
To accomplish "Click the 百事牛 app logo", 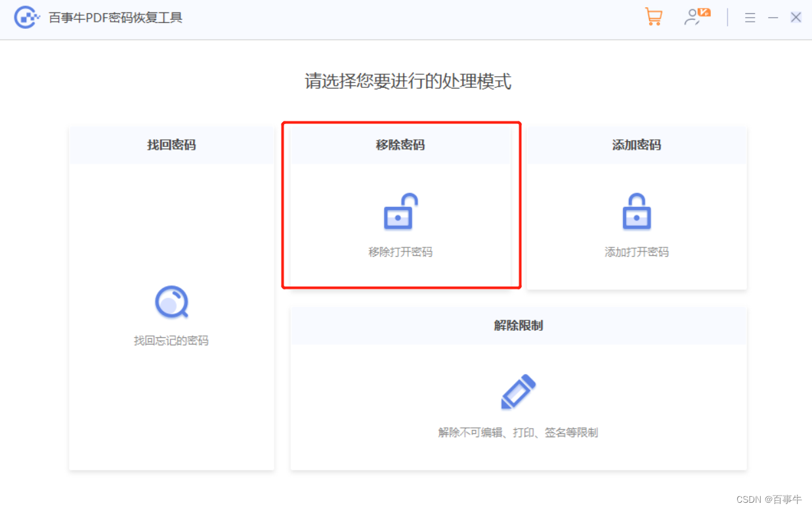I will 27,18.
